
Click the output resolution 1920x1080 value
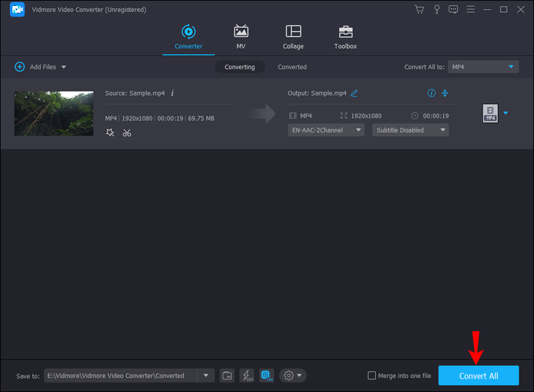pyautogui.click(x=366, y=116)
